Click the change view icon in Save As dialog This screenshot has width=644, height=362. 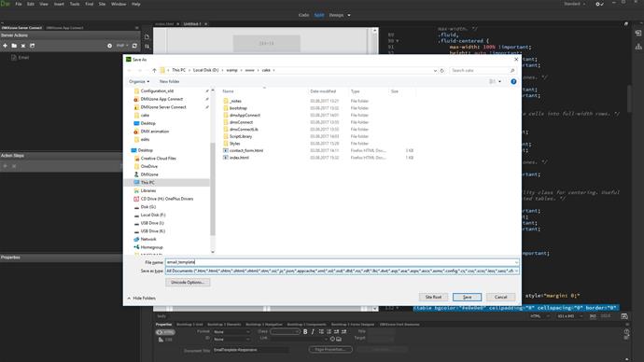point(492,82)
